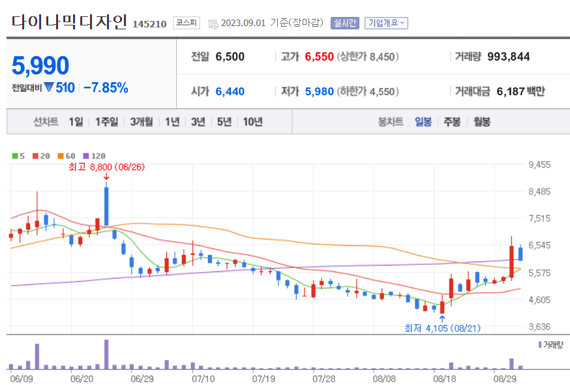Click the 최고 8,800 (06/26) high marker

[x=106, y=167]
